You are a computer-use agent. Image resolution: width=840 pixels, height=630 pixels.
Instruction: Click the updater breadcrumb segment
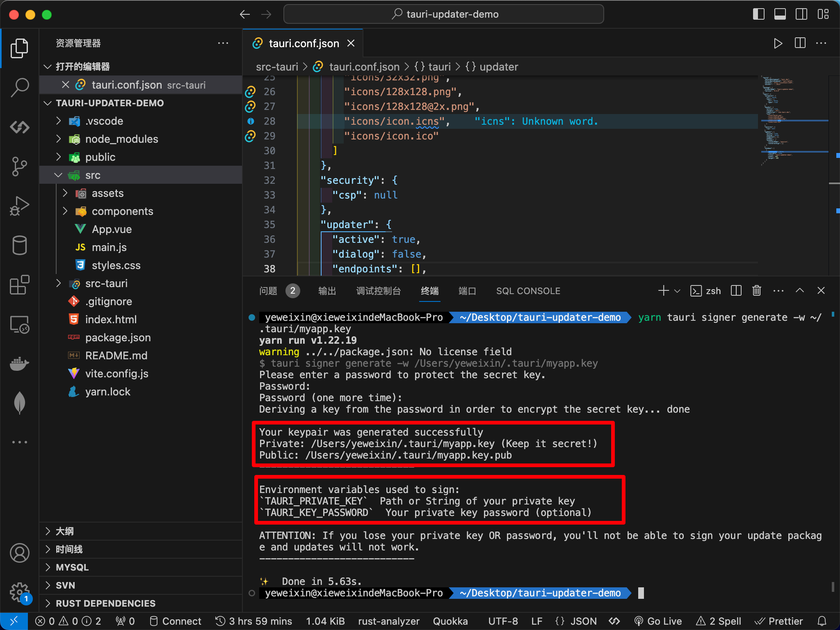point(492,67)
